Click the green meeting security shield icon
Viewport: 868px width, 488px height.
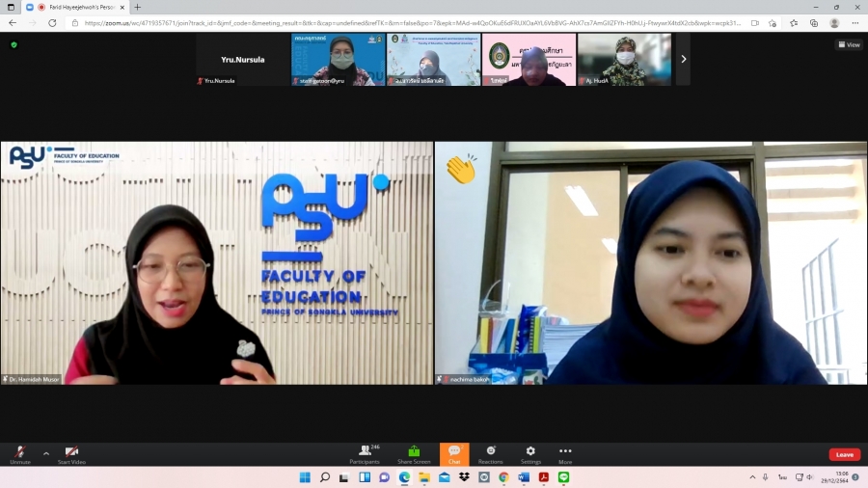(14, 44)
